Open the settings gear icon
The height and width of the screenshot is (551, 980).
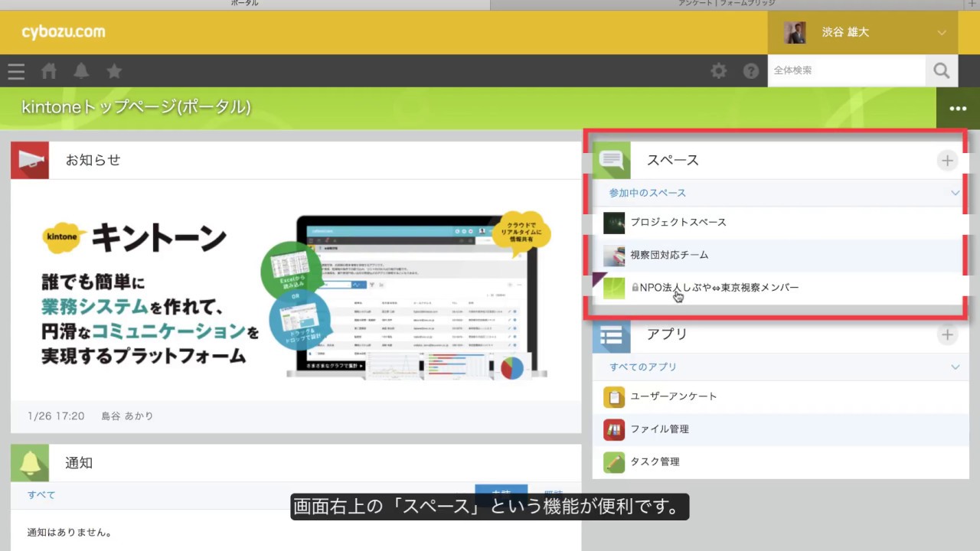point(718,71)
